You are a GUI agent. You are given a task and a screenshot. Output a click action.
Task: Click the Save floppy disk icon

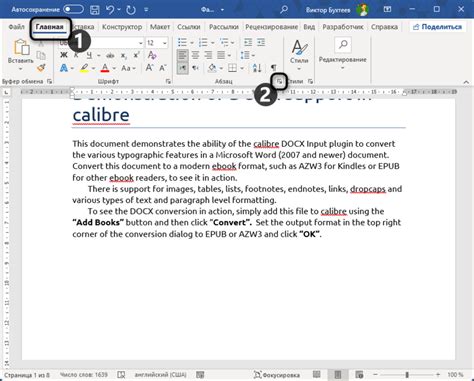click(95, 10)
